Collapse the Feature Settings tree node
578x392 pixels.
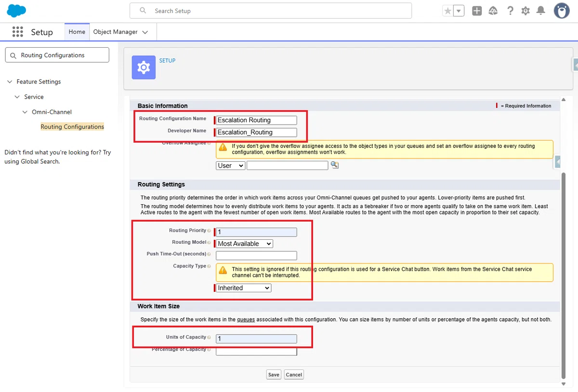pos(10,82)
